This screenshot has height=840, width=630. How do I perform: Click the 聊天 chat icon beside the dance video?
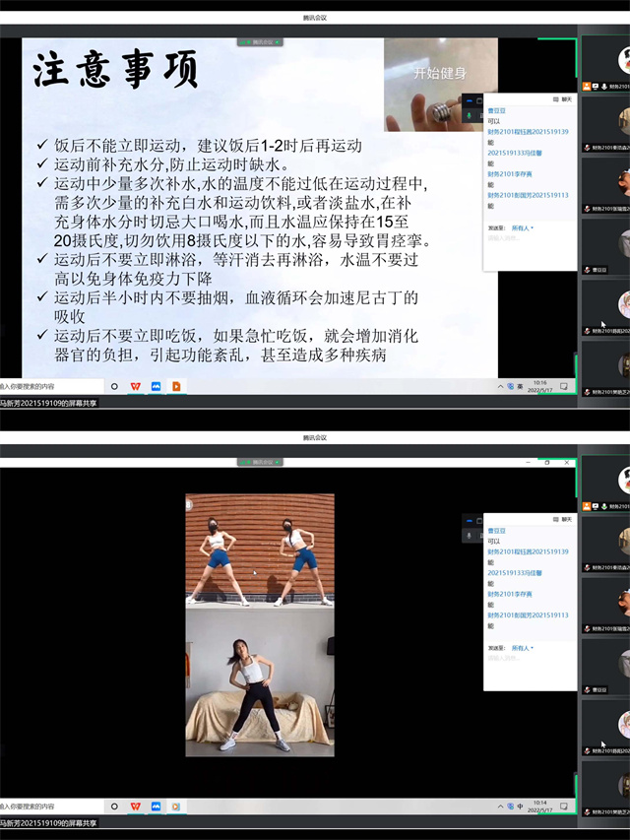pos(555,520)
